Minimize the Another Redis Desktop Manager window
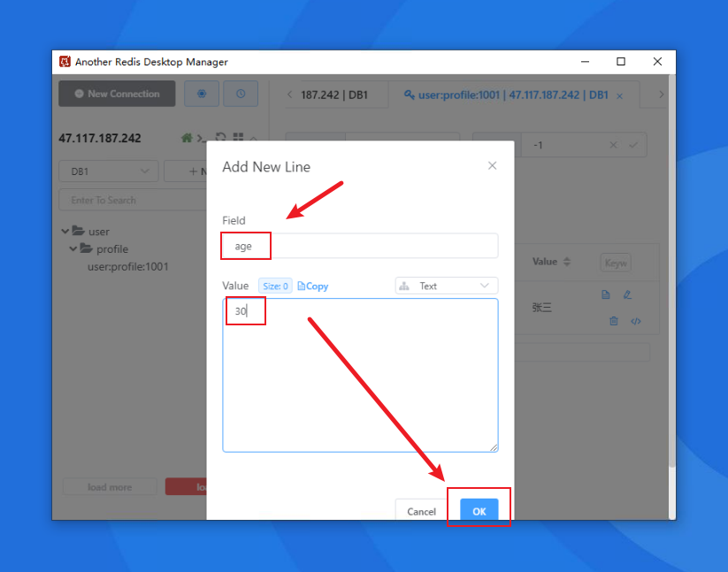This screenshot has height=572, width=728. pos(585,62)
